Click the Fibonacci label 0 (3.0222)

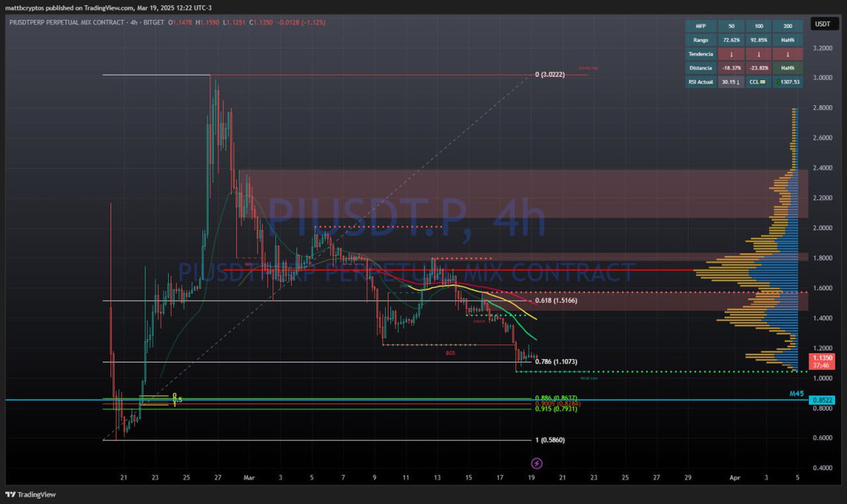[x=551, y=74]
